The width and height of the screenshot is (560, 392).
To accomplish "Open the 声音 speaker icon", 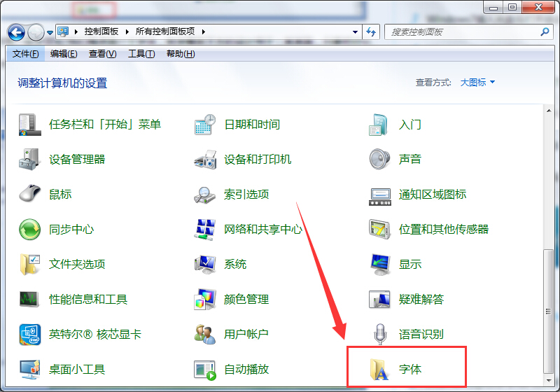I will (x=379, y=159).
